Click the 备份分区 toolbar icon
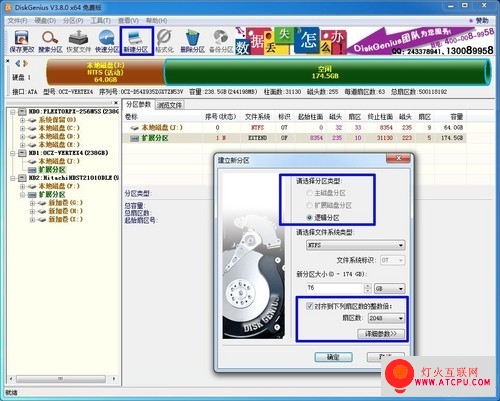The image size is (500, 401). tap(221, 41)
